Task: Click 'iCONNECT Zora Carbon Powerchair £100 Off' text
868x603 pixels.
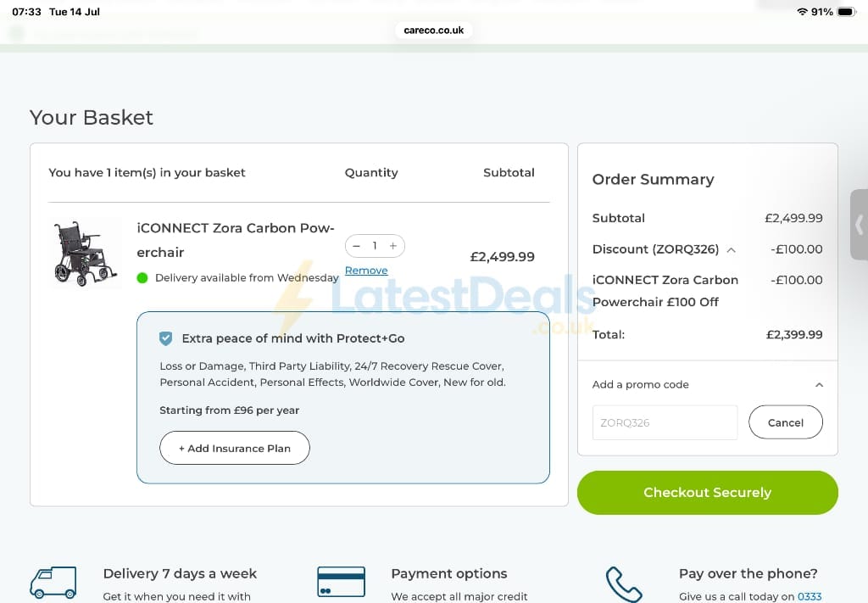Action: coord(665,291)
